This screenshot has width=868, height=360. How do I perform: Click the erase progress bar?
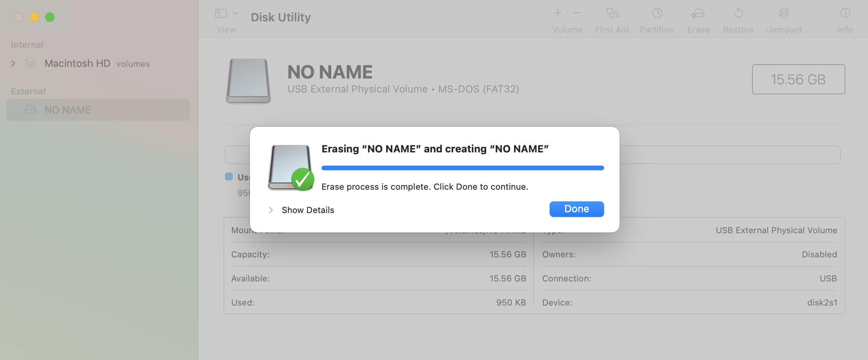point(462,168)
